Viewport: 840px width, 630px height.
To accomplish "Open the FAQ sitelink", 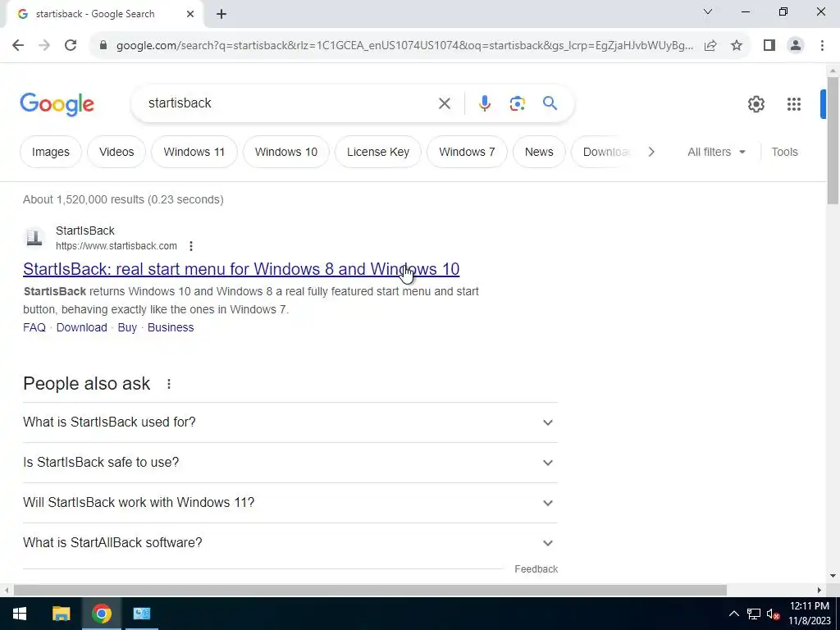I will (x=34, y=327).
